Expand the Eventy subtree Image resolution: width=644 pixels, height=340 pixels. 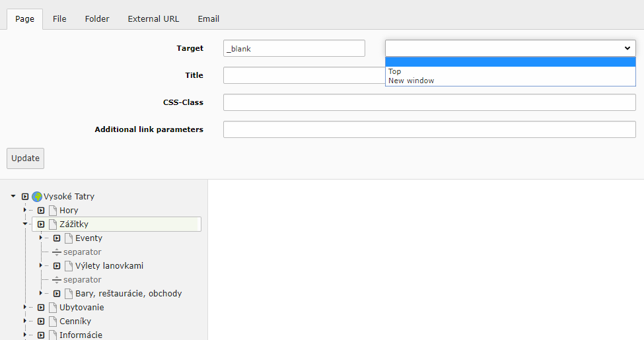pos(41,238)
